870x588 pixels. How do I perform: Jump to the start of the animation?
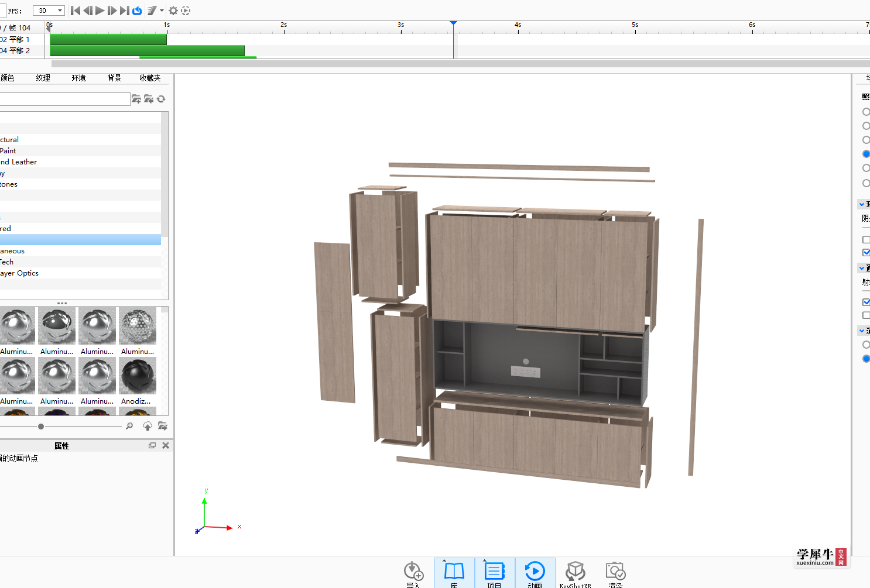click(76, 11)
